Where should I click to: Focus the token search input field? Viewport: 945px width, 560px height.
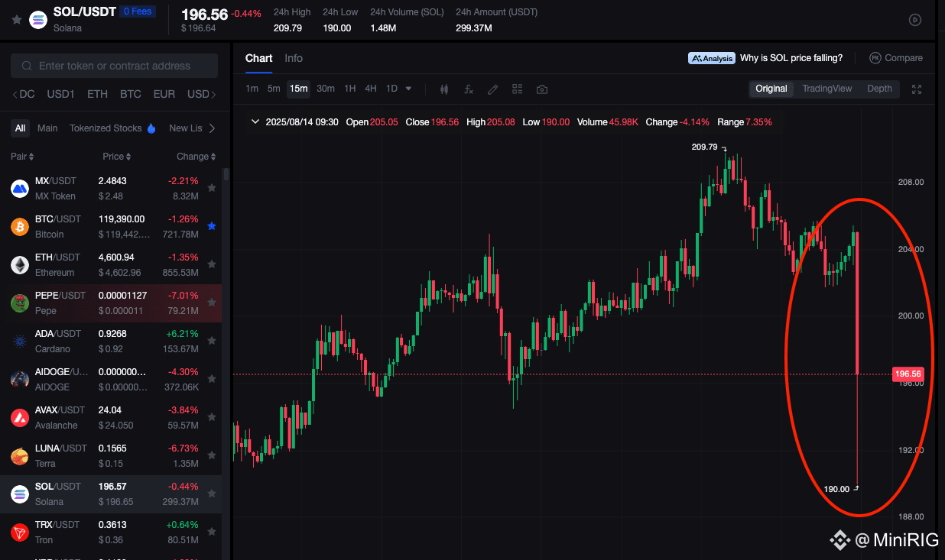click(x=115, y=66)
